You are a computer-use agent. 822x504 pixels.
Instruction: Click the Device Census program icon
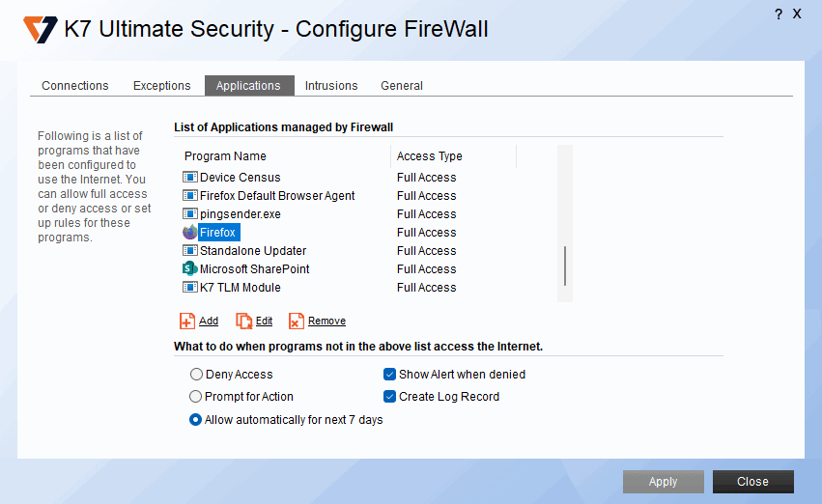tap(189, 178)
